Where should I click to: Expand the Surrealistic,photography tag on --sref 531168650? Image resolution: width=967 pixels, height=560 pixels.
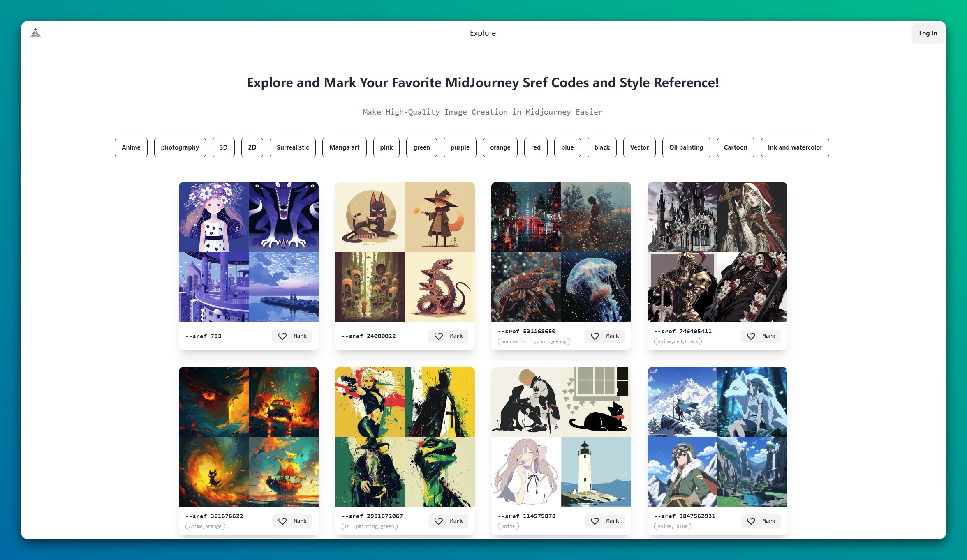(533, 341)
